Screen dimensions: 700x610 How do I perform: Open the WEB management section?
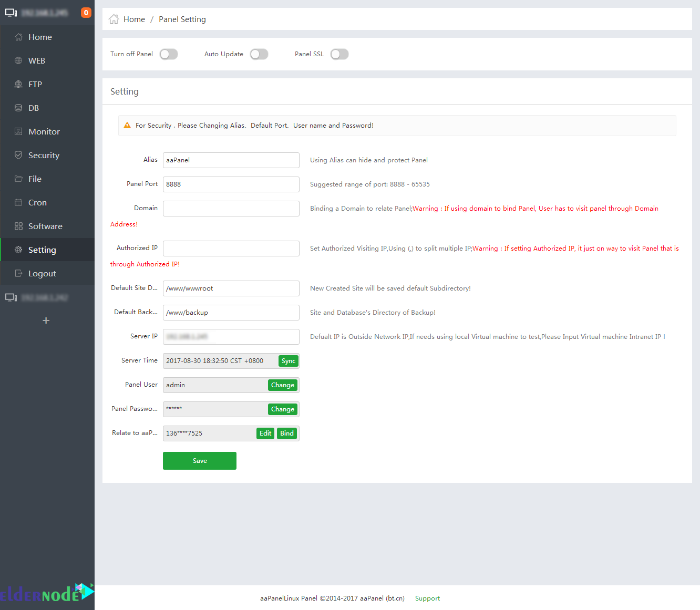click(37, 60)
